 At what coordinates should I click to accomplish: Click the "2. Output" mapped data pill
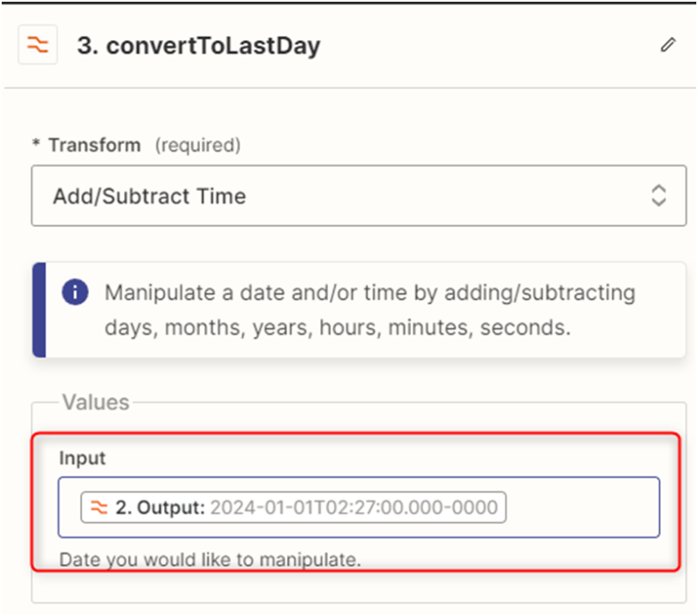293,508
